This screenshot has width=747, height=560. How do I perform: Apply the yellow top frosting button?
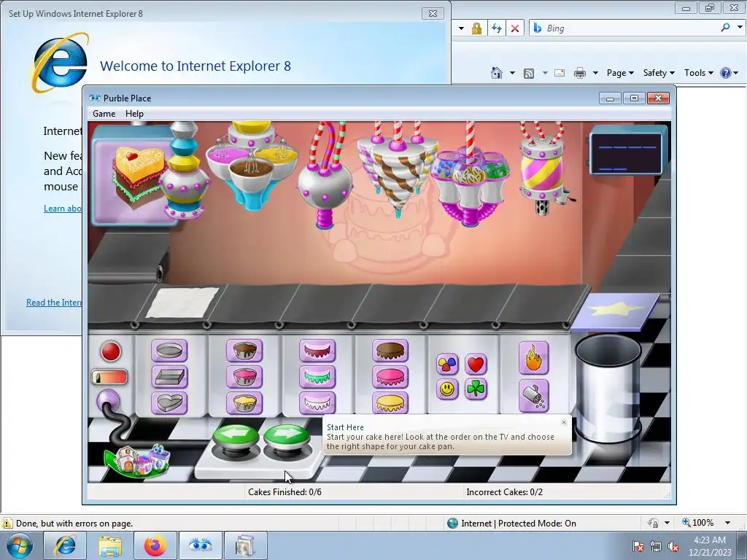(x=390, y=402)
